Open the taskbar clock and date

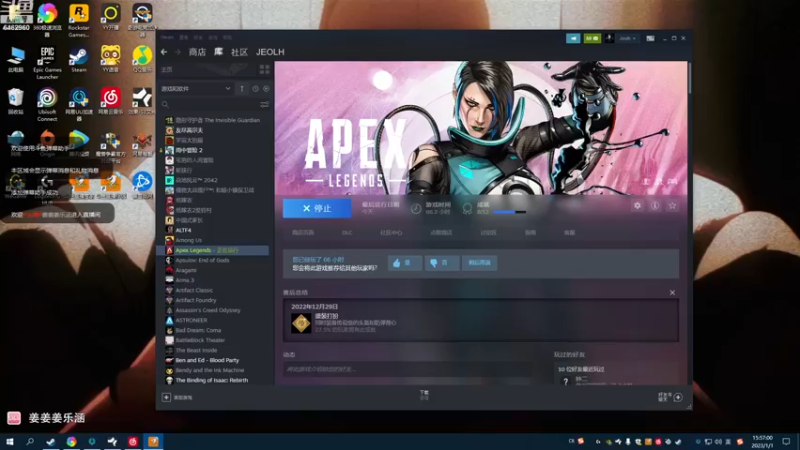coord(762,441)
